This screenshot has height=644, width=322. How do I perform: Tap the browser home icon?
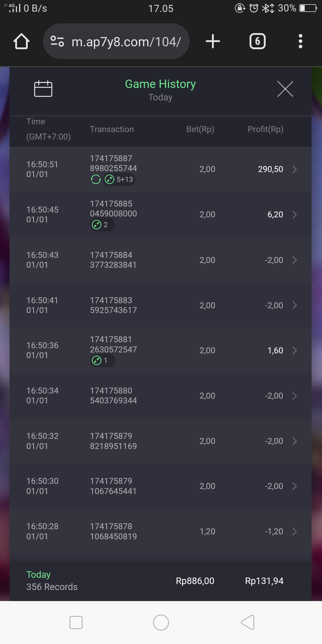[x=21, y=41]
